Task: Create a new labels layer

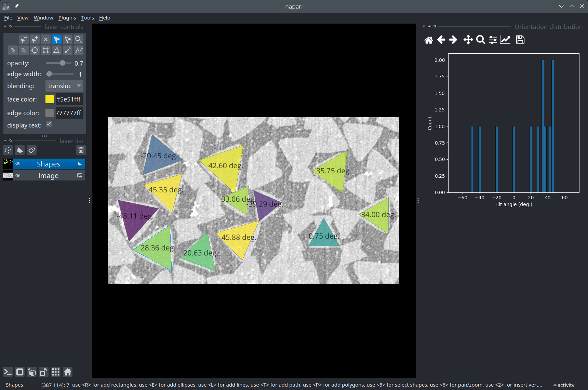Action: pos(32,150)
